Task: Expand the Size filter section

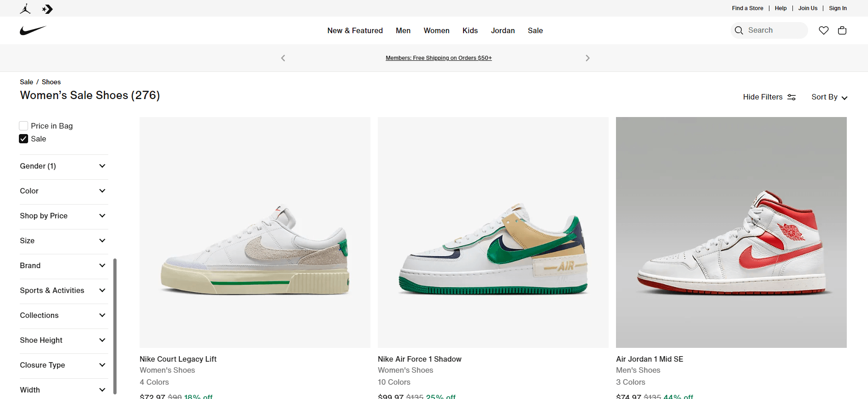Action: 64,241
